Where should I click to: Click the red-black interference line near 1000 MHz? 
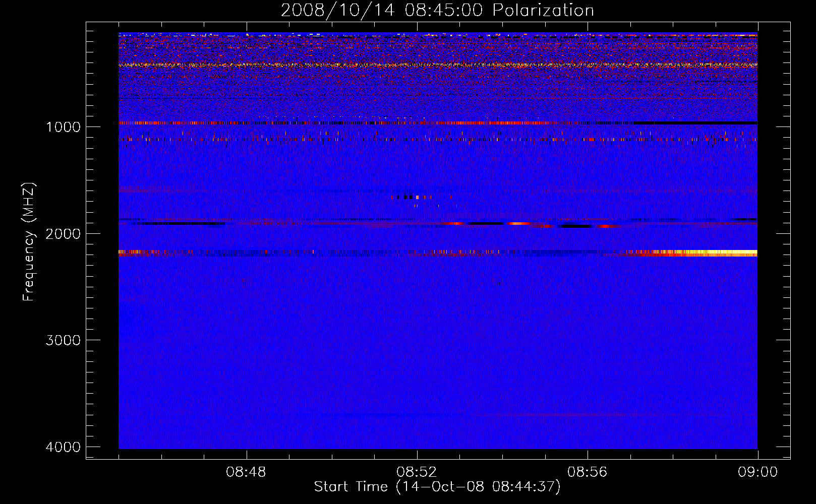(438, 123)
